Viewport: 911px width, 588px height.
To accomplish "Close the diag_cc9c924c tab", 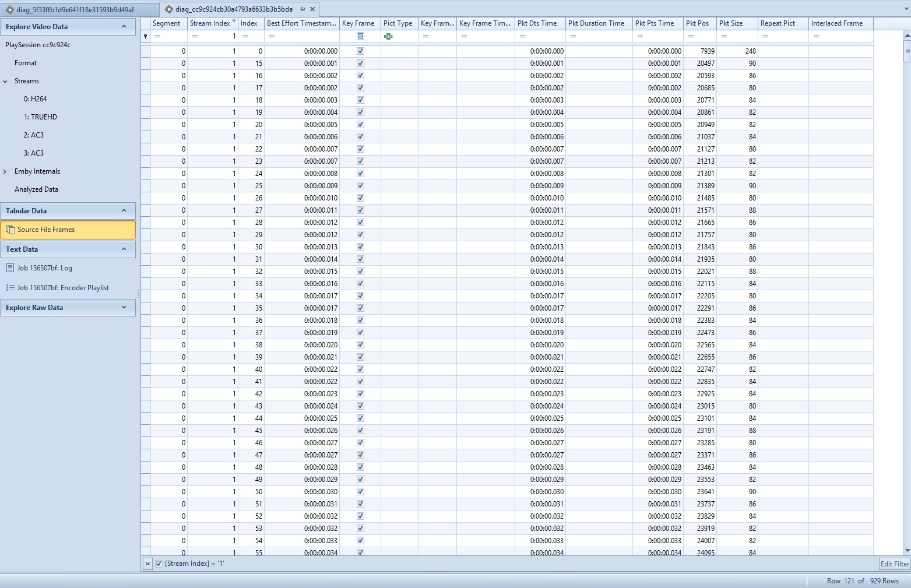I will click(313, 9).
